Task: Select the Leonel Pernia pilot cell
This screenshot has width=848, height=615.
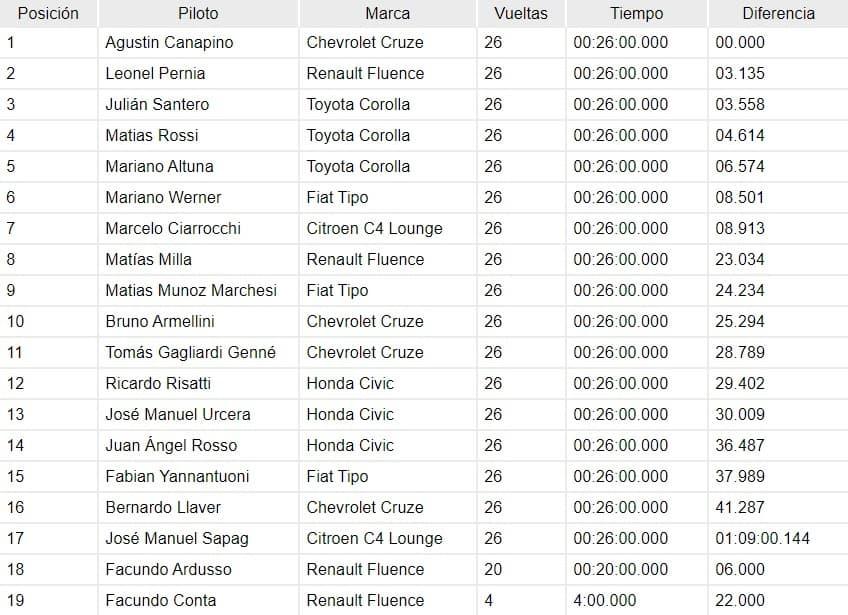Action: [155, 73]
